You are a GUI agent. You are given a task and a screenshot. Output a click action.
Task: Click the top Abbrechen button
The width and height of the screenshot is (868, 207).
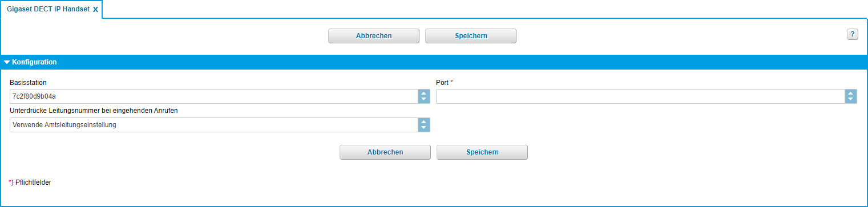point(374,36)
